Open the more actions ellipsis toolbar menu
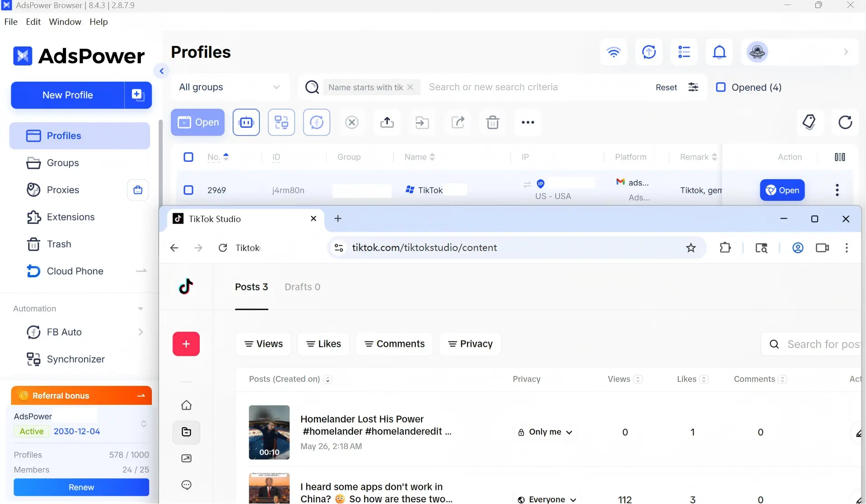The width and height of the screenshot is (866, 504). click(x=528, y=122)
